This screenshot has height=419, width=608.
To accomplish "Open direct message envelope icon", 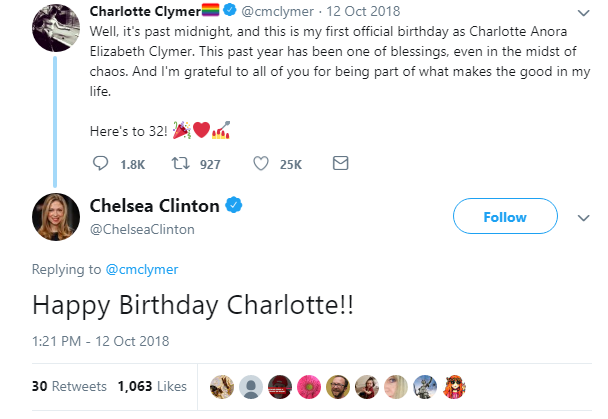I will 340,163.
